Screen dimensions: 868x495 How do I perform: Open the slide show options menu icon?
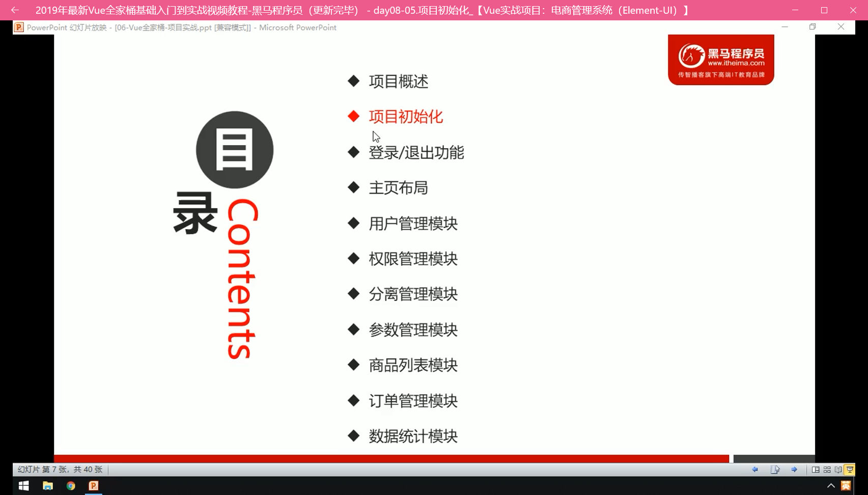[x=775, y=470]
